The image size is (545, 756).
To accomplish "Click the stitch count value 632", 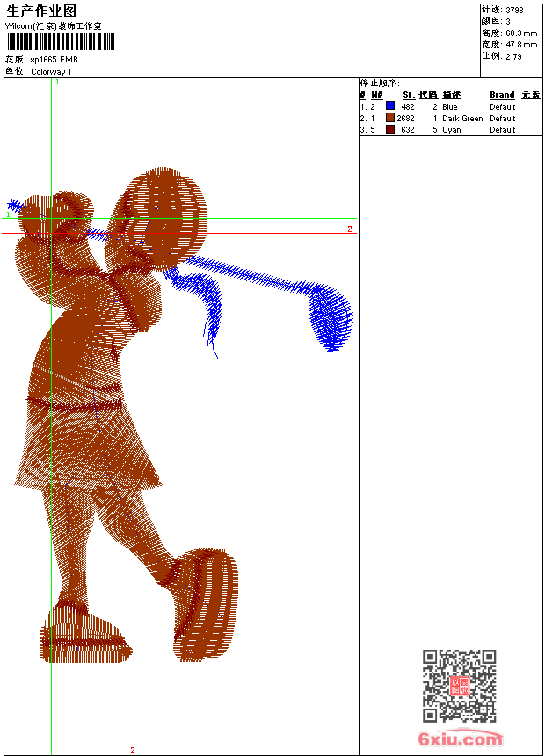I will pos(408,130).
